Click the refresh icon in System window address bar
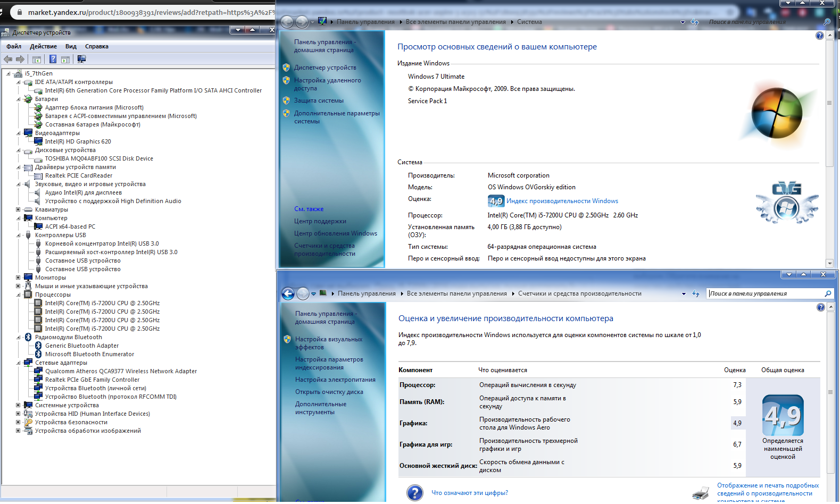Screen dimensions: 840x504 [x=695, y=22]
